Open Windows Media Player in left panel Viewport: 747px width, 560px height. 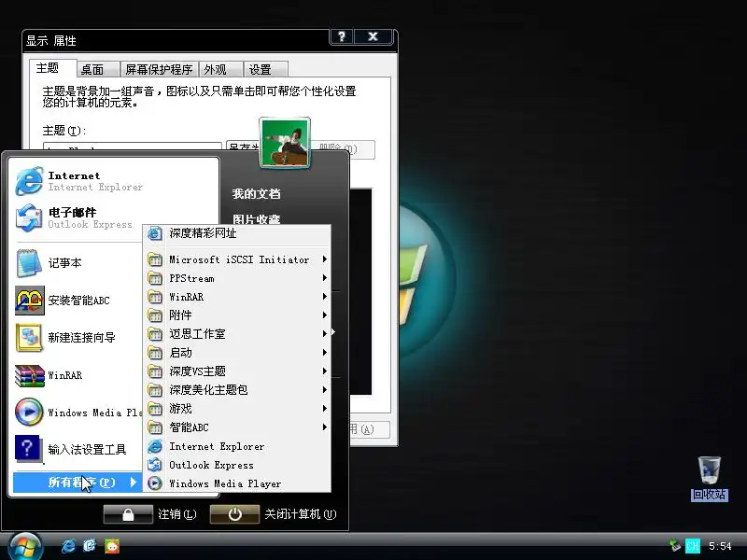pos(77,413)
